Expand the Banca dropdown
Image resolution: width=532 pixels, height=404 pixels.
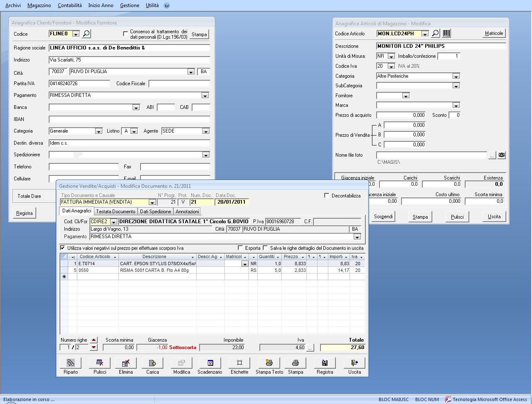(x=136, y=108)
